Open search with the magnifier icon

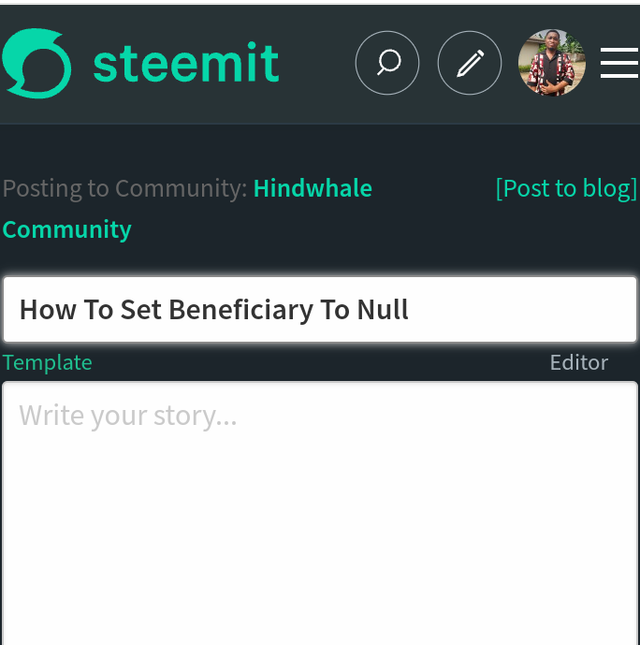387,63
